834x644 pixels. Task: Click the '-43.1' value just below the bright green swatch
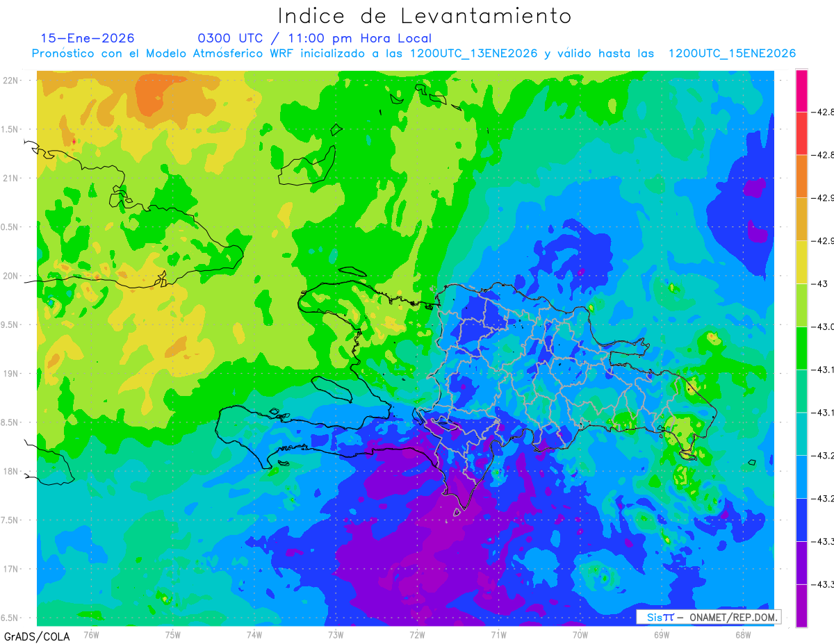click(824, 370)
